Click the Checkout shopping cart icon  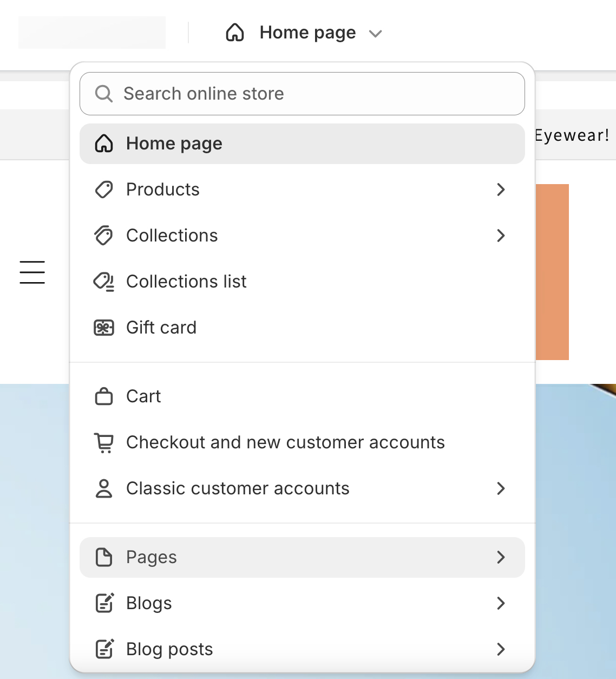[x=104, y=442]
